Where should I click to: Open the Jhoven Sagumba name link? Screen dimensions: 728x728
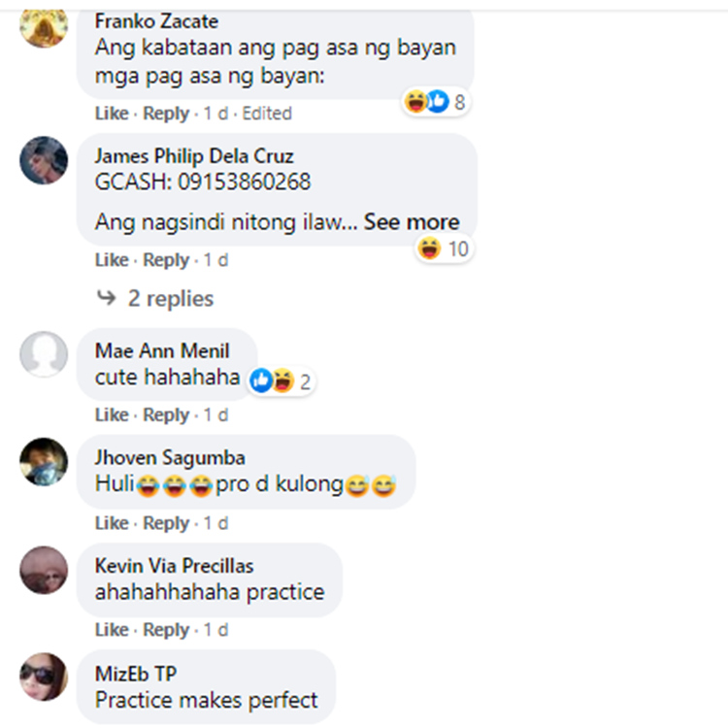170,458
